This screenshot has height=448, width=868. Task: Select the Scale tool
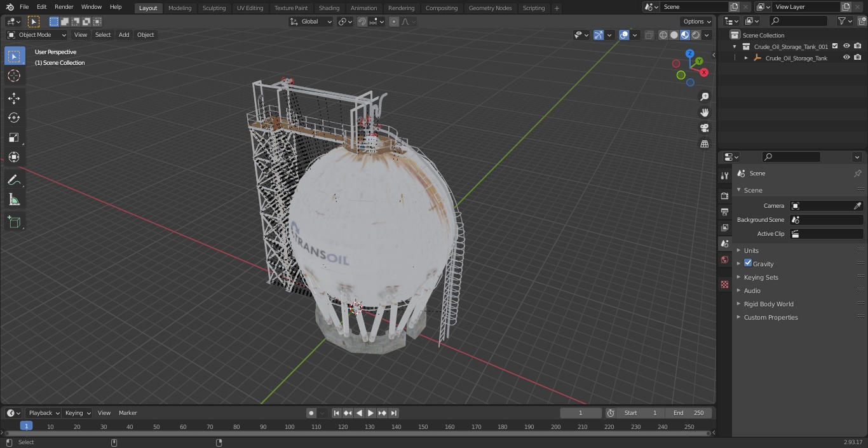pyautogui.click(x=14, y=137)
